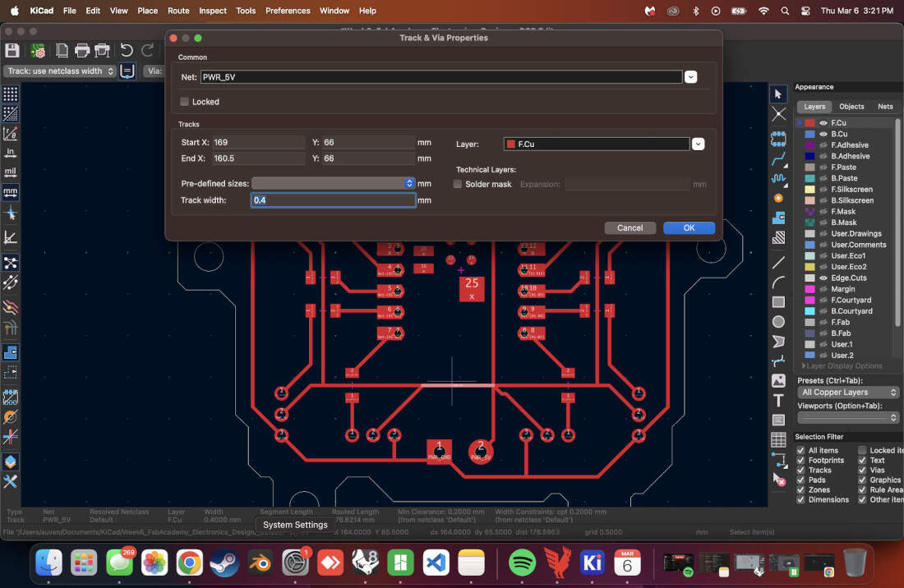Select the Add Vias tool

coord(778,198)
